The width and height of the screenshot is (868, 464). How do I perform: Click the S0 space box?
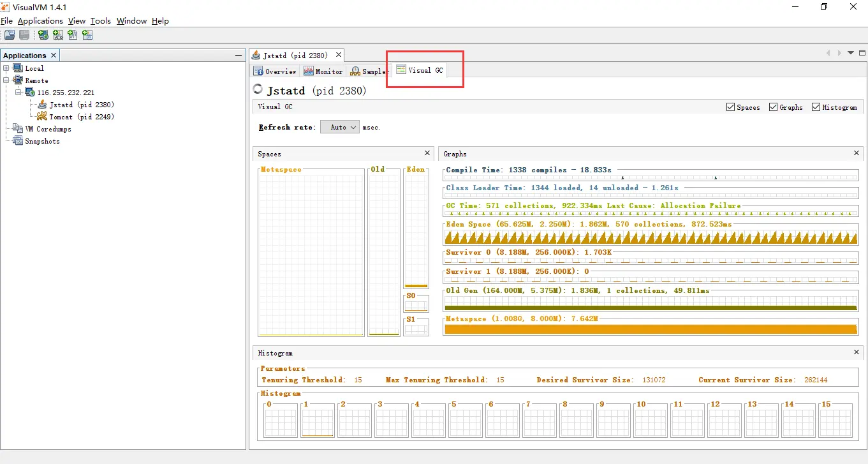click(416, 306)
